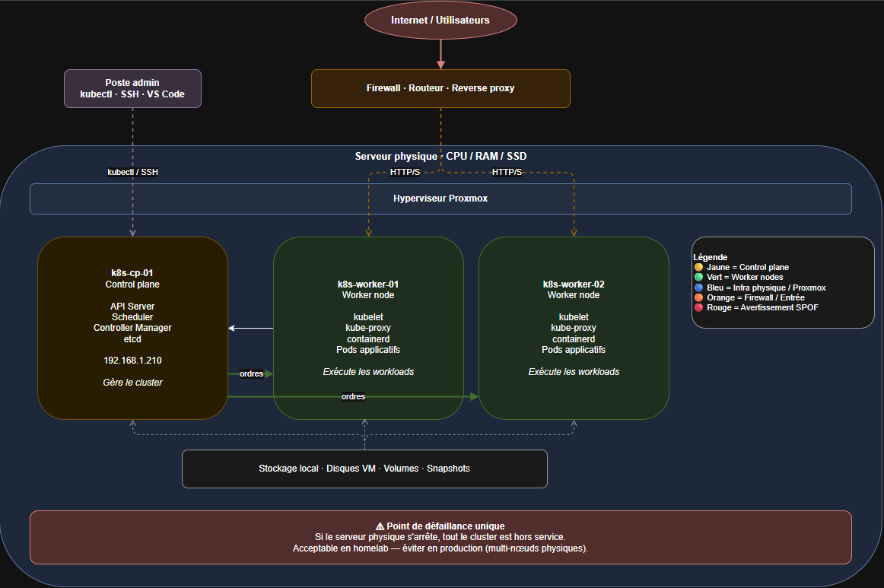The height and width of the screenshot is (588, 884).
Task: Click the orange Firewall legend dot
Action: pyautogui.click(x=698, y=297)
